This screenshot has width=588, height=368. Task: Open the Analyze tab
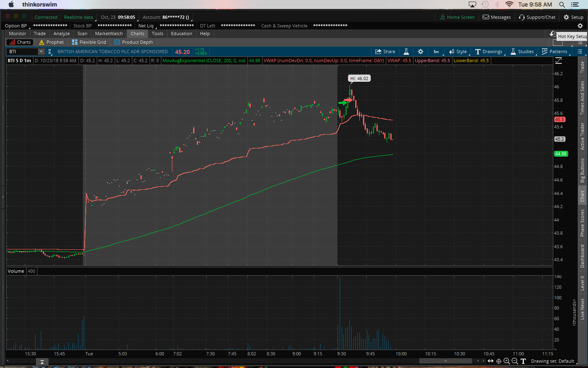pos(62,34)
